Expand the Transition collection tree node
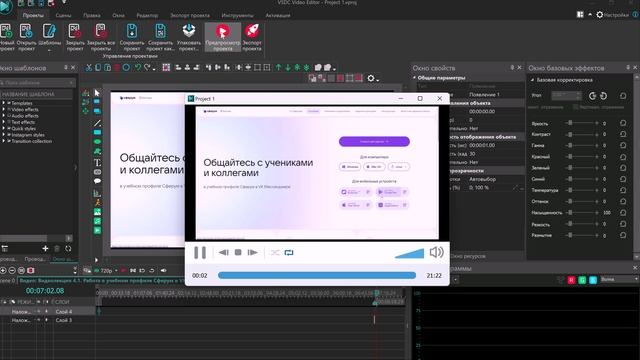The width and height of the screenshot is (640, 360). pos(4,141)
